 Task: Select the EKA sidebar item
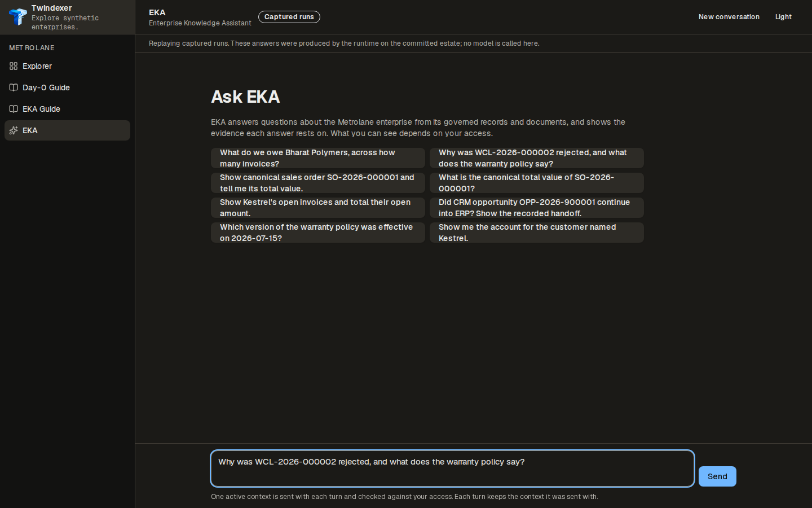tap(67, 130)
